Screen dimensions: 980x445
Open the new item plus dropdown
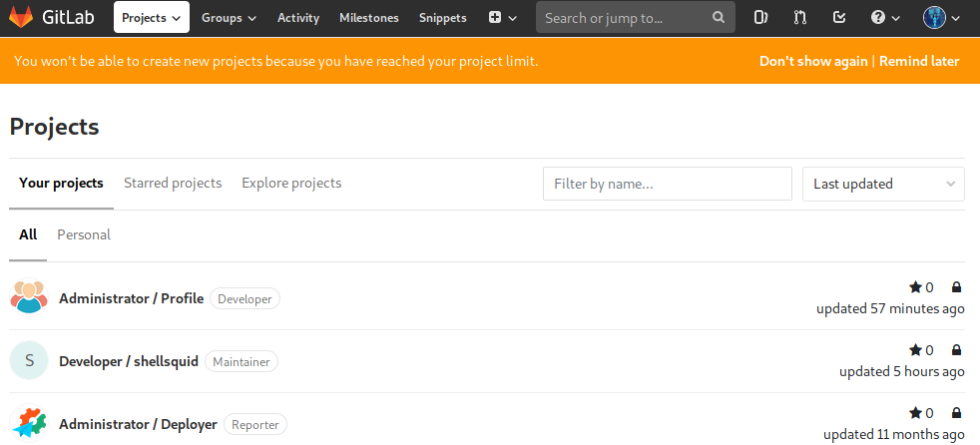[503, 18]
